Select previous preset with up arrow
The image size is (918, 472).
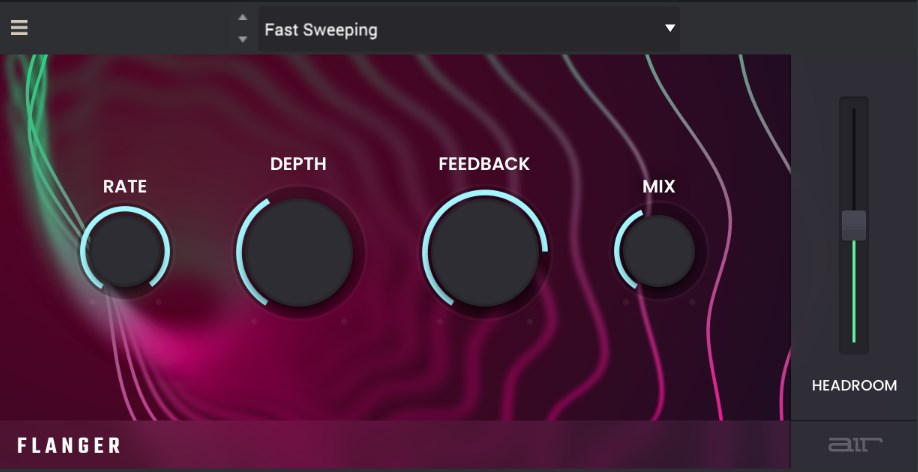click(x=242, y=18)
